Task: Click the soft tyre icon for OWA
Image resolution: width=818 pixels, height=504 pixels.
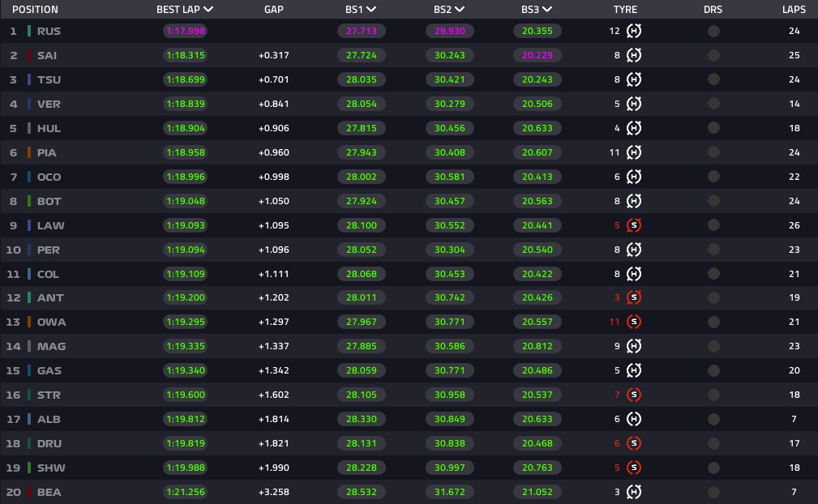Action: [633, 322]
